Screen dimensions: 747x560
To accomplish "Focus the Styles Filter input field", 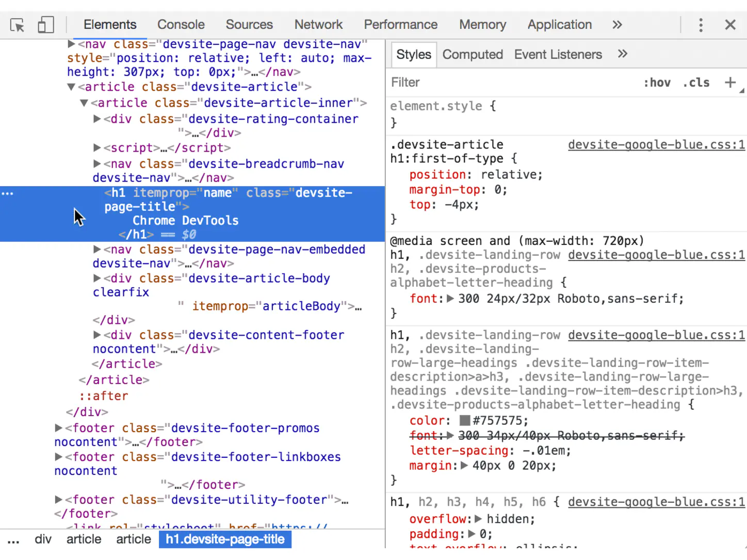I will 511,83.
